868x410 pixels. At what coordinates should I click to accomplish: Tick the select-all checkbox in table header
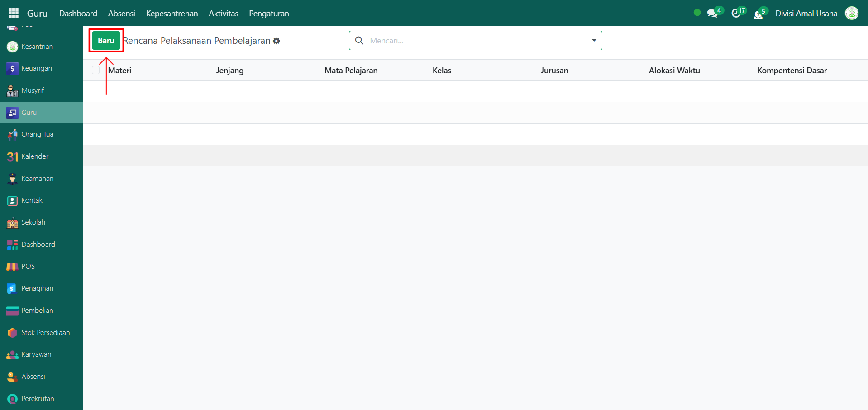tap(95, 70)
